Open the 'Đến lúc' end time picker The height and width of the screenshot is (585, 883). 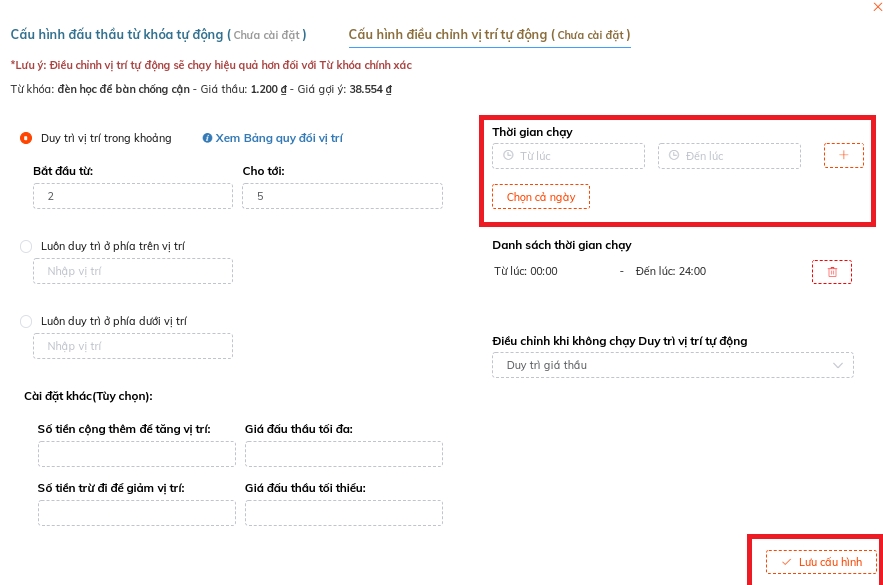coord(729,156)
